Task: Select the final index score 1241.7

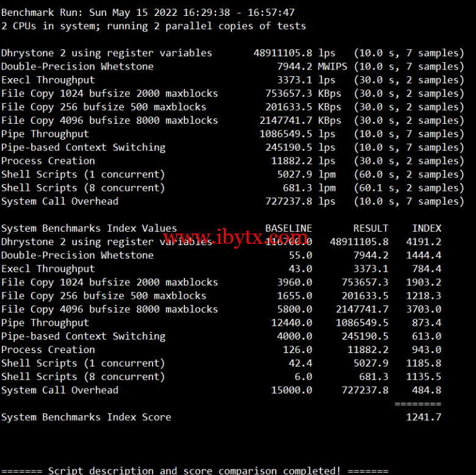Action: (423, 417)
